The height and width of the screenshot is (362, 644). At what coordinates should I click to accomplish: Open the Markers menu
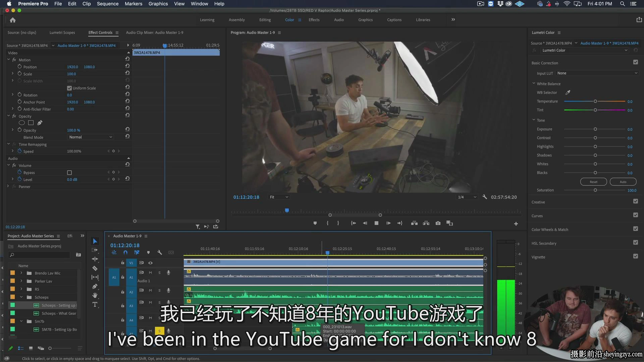pos(133,4)
